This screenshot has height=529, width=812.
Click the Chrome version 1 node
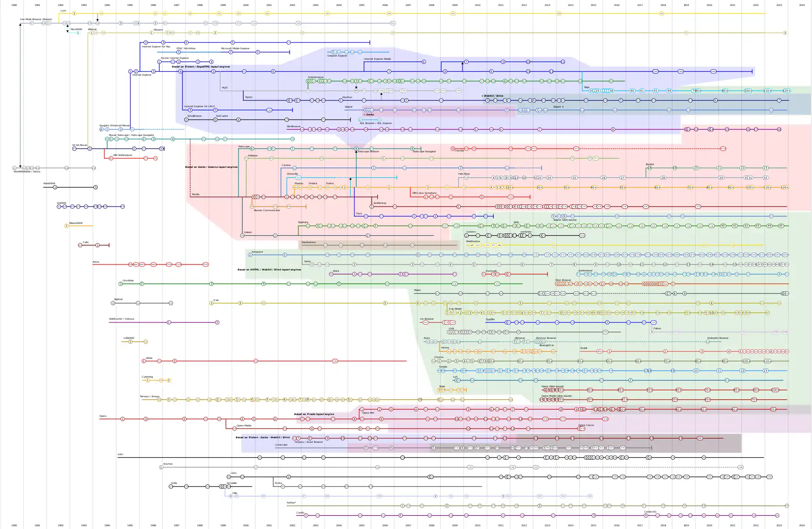point(439,361)
